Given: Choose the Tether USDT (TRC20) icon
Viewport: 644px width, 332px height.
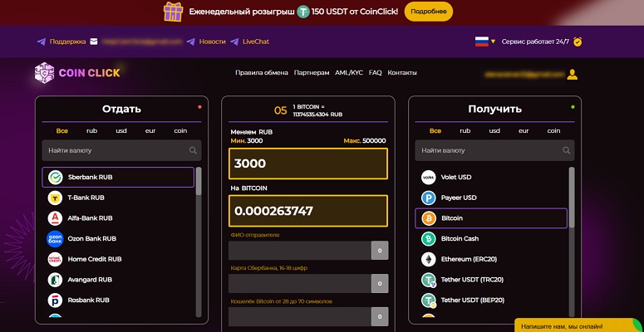Looking at the screenshot, I should 429,280.
